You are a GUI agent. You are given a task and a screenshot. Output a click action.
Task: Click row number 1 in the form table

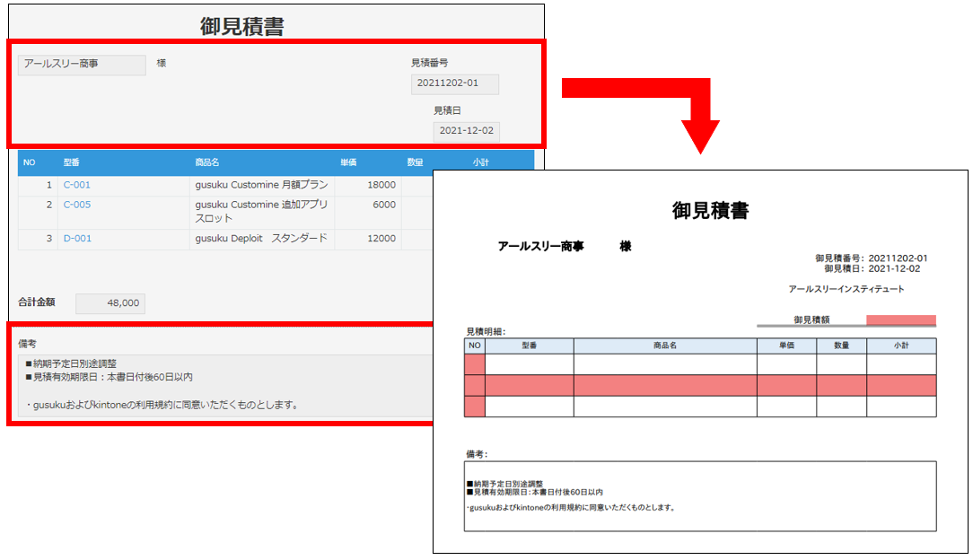pyautogui.click(x=49, y=185)
